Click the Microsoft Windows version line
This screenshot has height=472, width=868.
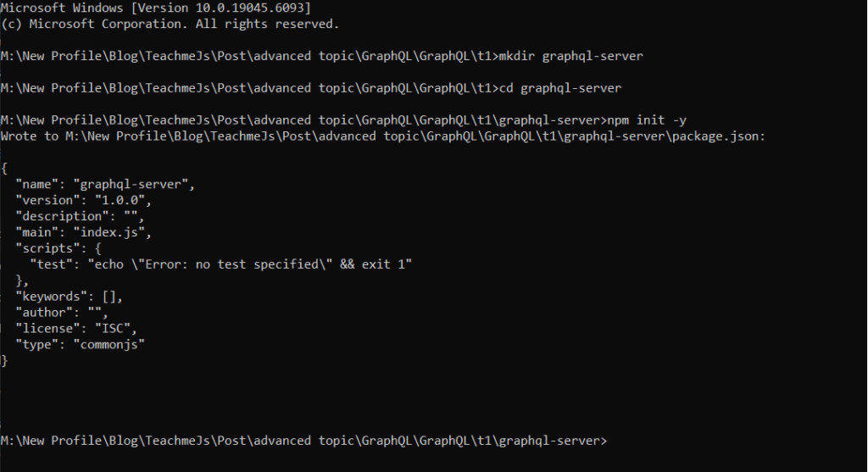pyautogui.click(x=156, y=8)
